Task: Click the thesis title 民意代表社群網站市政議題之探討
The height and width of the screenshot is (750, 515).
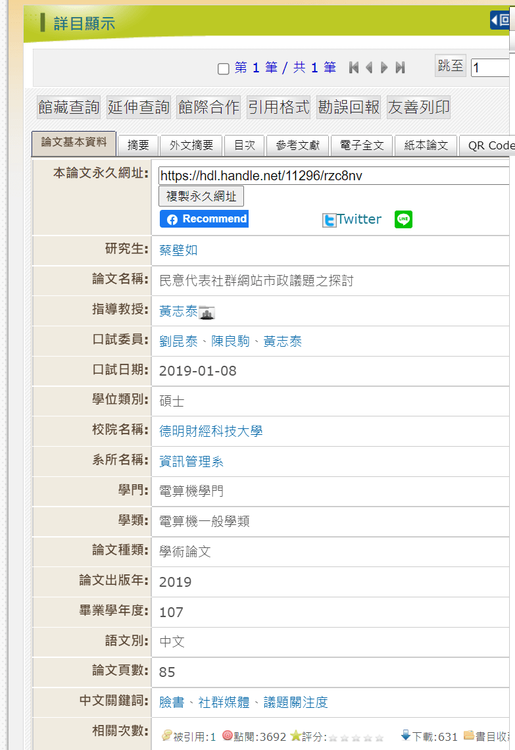Action: 256,281
